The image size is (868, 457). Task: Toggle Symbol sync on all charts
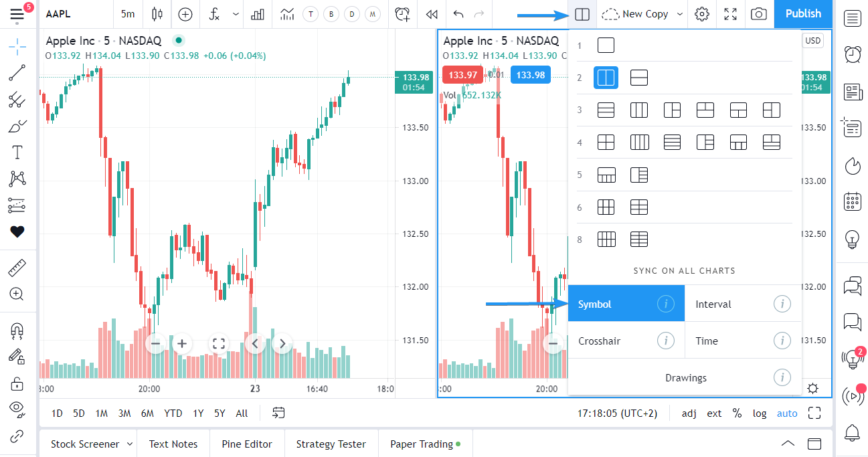(626, 304)
